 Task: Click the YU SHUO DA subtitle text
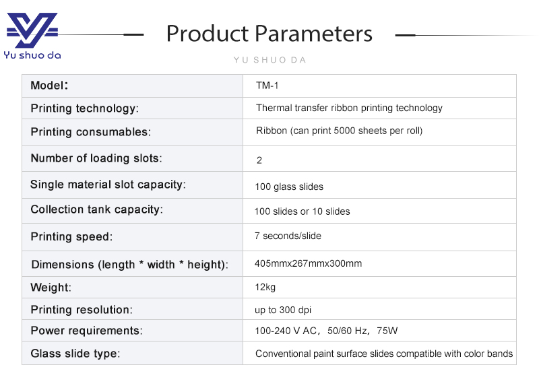pos(269,60)
